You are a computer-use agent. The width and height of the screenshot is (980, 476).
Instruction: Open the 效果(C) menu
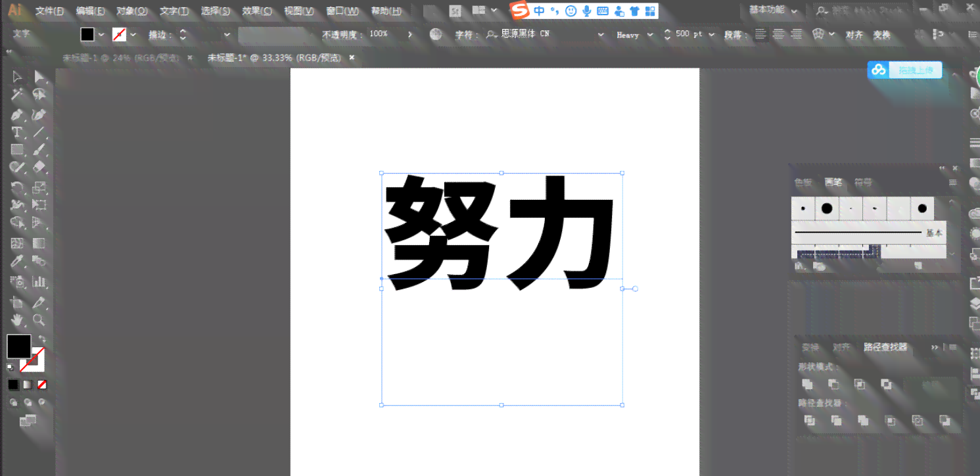click(257, 11)
